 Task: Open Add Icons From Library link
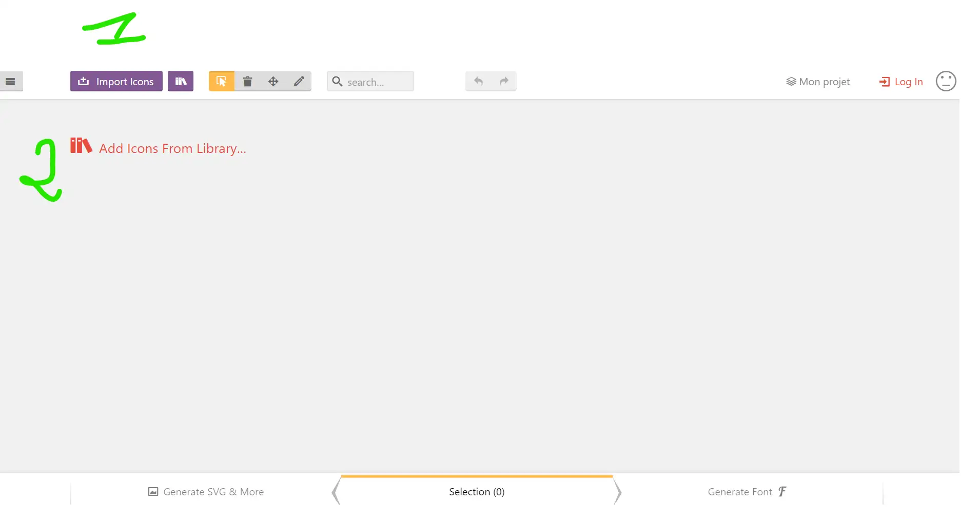172,148
